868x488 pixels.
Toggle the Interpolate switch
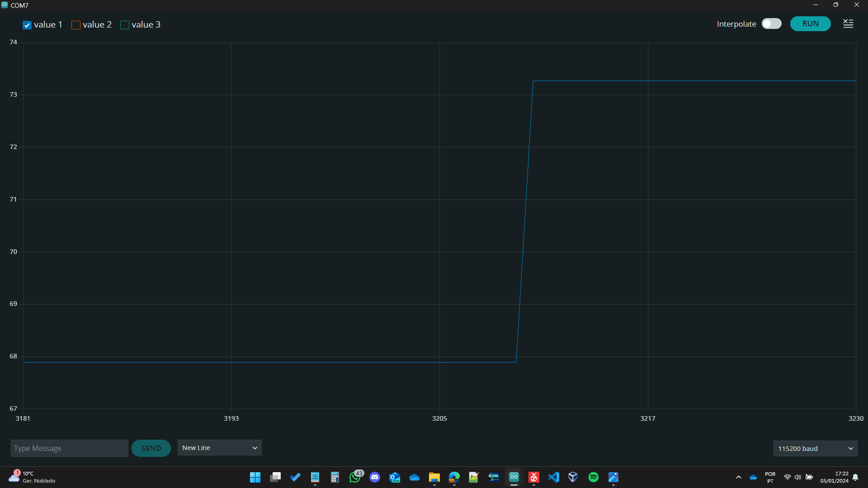click(771, 24)
